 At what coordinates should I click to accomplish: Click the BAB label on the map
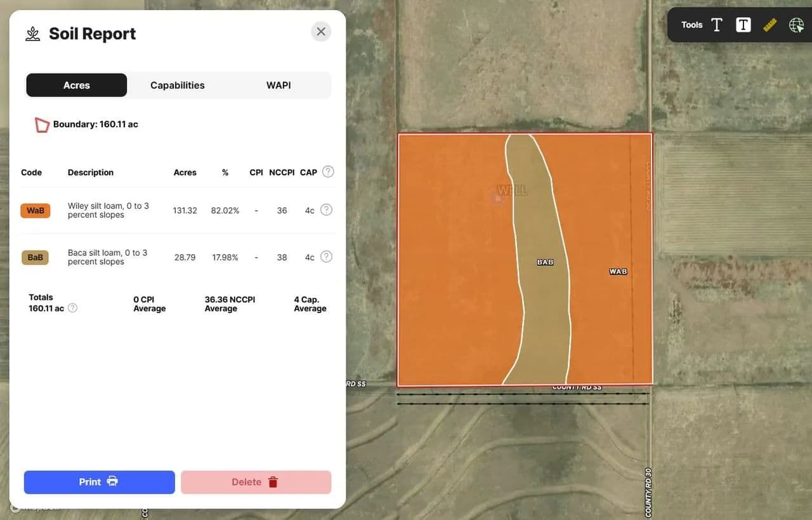click(545, 262)
